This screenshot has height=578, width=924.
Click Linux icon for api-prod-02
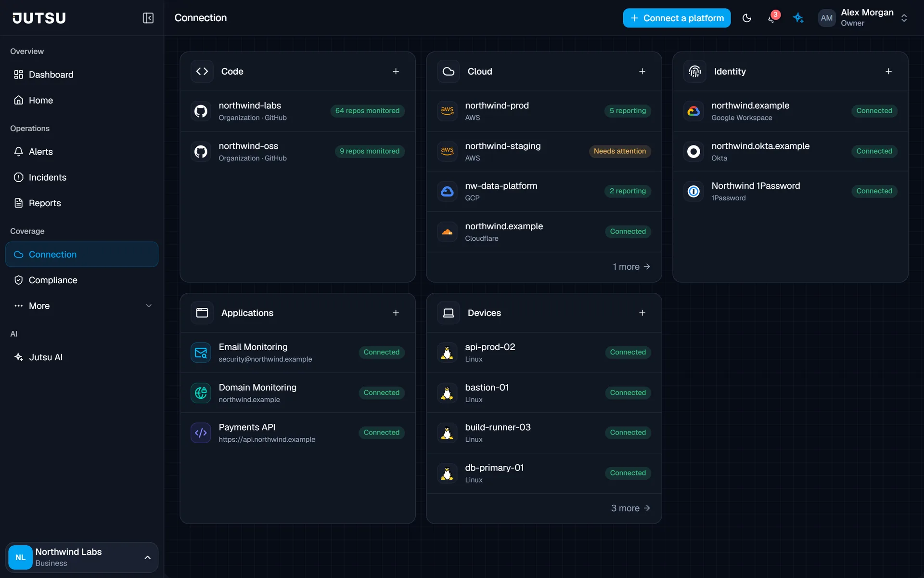click(x=447, y=353)
